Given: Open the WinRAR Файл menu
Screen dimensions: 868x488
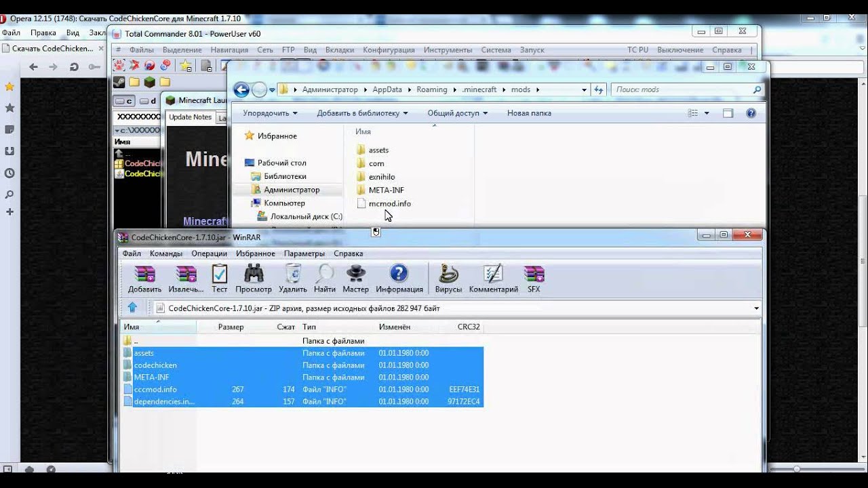Looking at the screenshot, I should tap(132, 253).
